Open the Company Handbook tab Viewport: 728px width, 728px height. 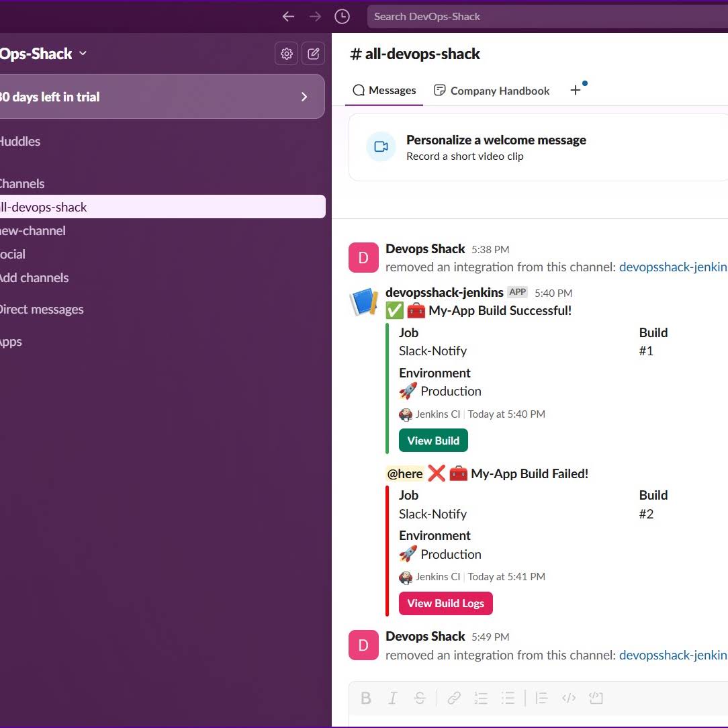(x=492, y=91)
